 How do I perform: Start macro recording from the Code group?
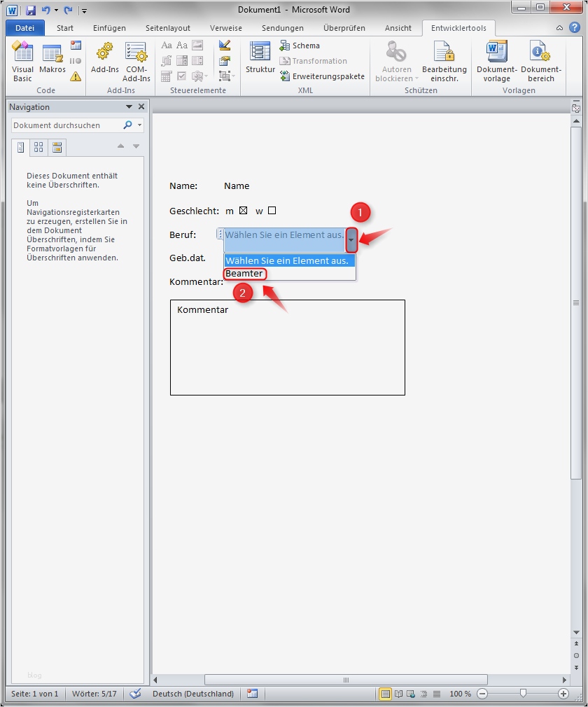coord(76,45)
